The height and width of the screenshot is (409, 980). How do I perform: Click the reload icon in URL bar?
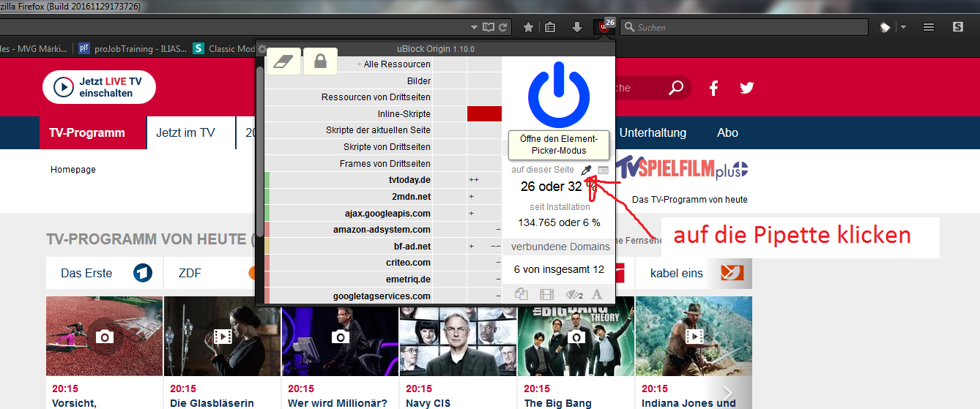pos(503,27)
